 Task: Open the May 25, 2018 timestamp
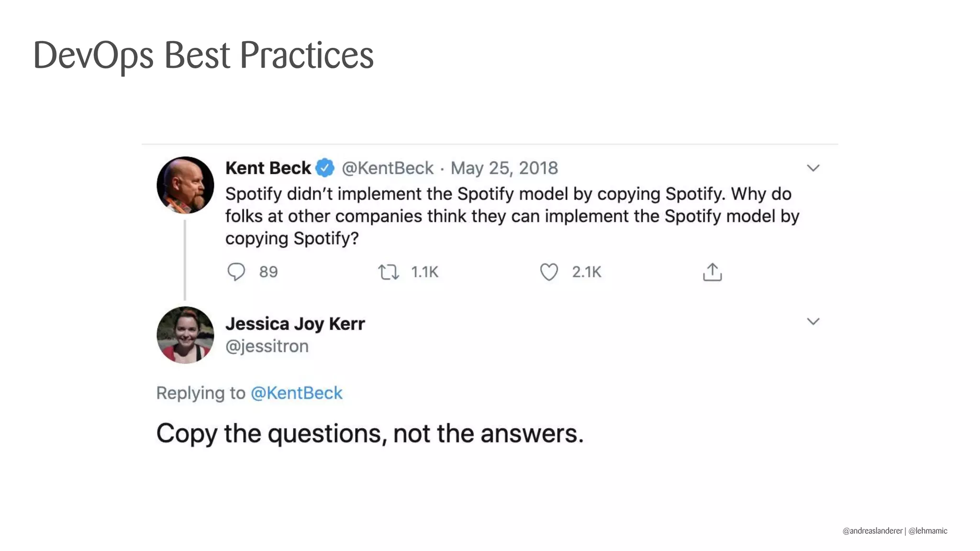504,168
